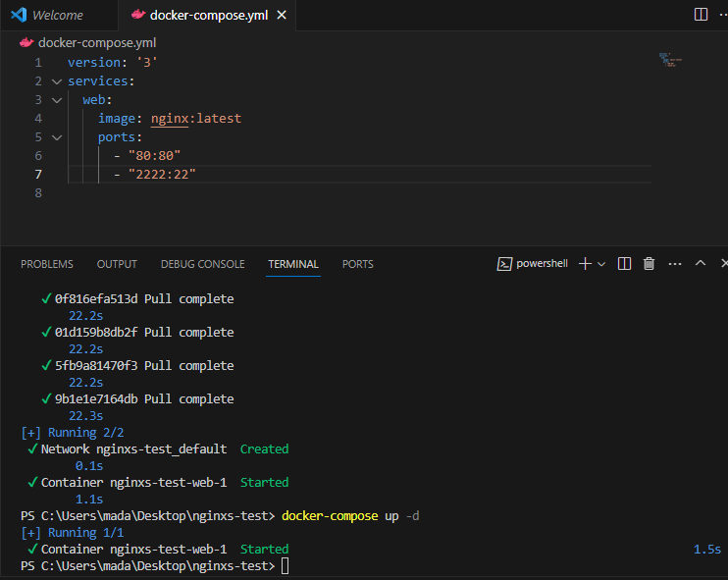Click the Running 2/2 status line

73,433
